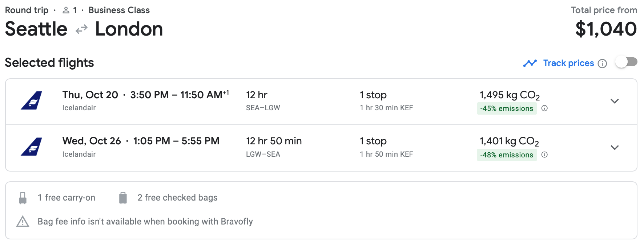Screen dimensions: 644x243
Task: Open info icon beside -48% emissions
Action: coord(544,155)
